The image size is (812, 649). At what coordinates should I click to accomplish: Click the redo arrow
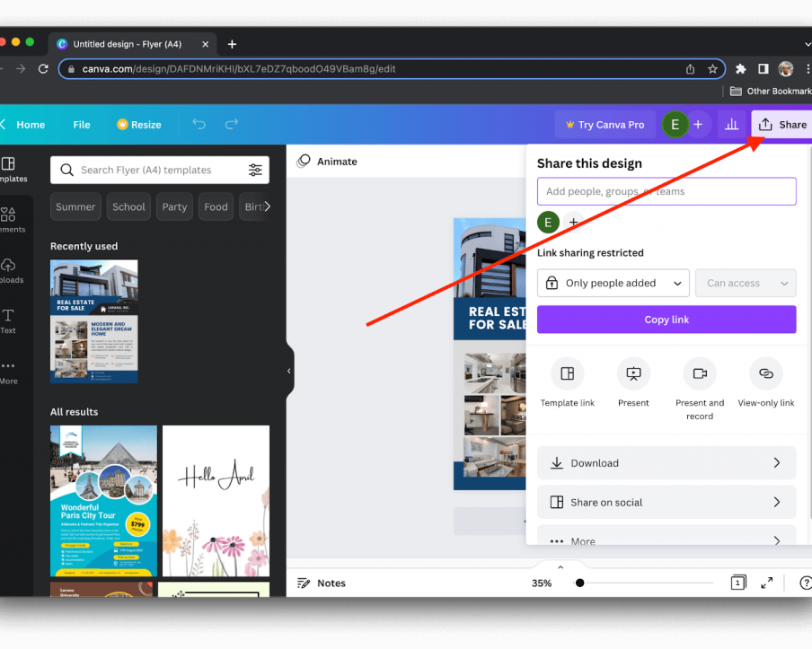point(232,125)
